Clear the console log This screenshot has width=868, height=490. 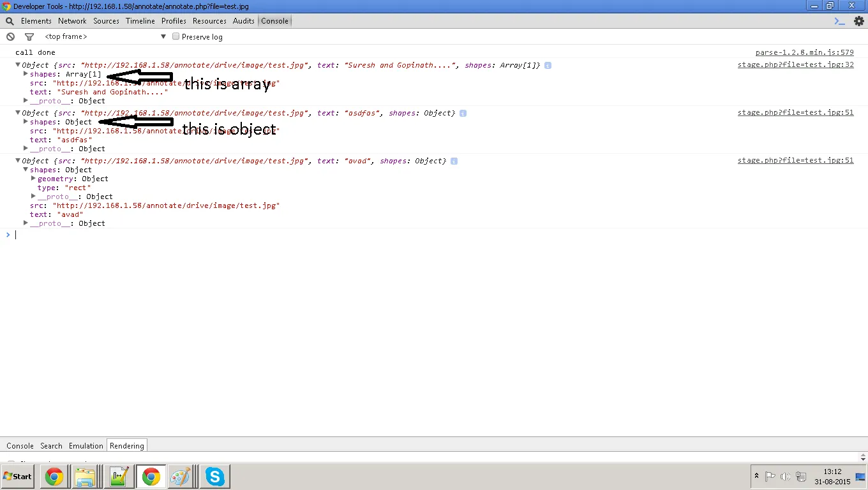11,37
